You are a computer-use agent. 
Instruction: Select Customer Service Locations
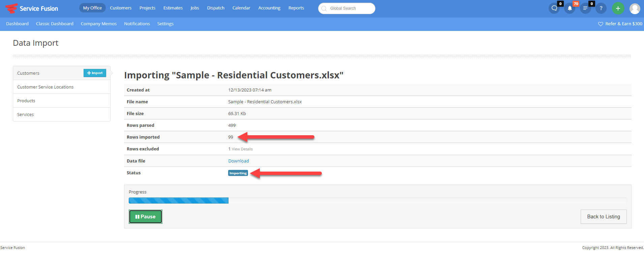pos(62,87)
